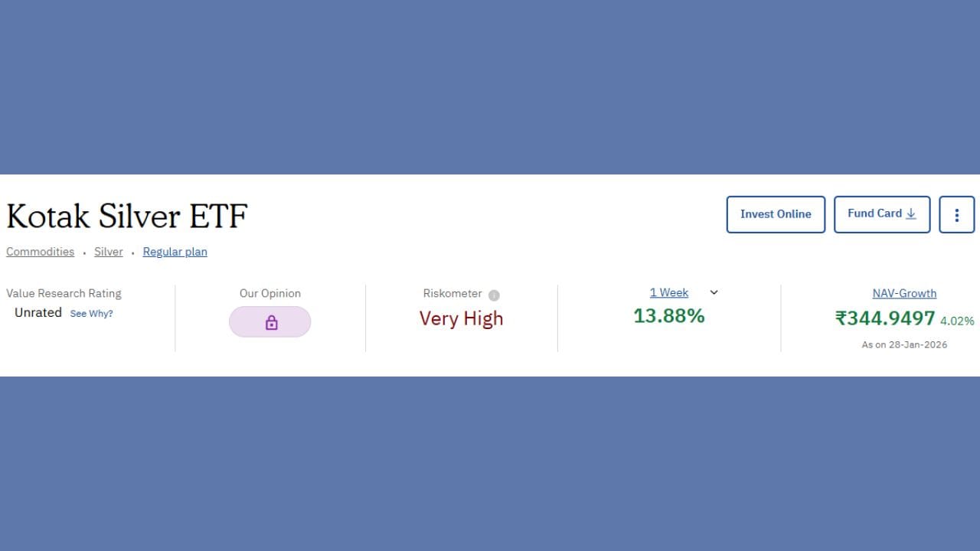Select the underlined 1 Week label
The image size is (980, 551).
click(x=668, y=292)
